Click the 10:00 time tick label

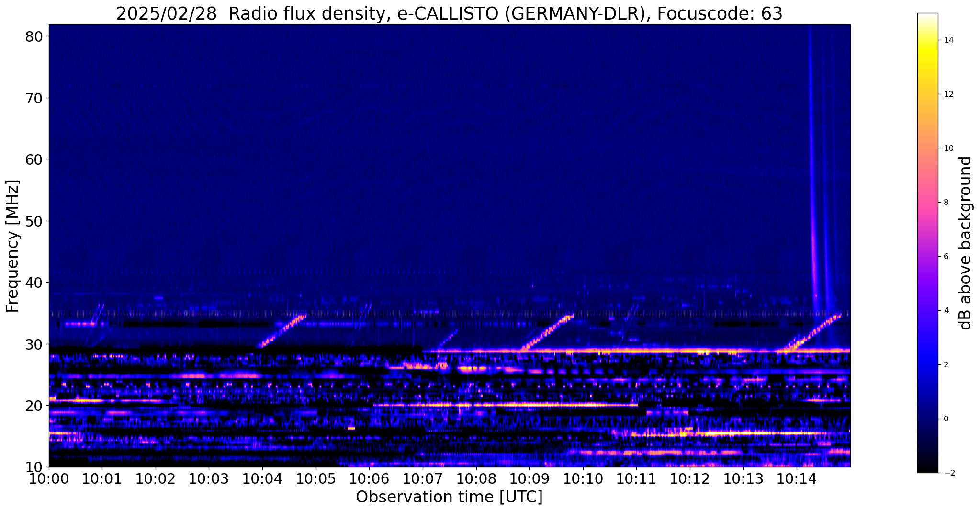point(49,478)
